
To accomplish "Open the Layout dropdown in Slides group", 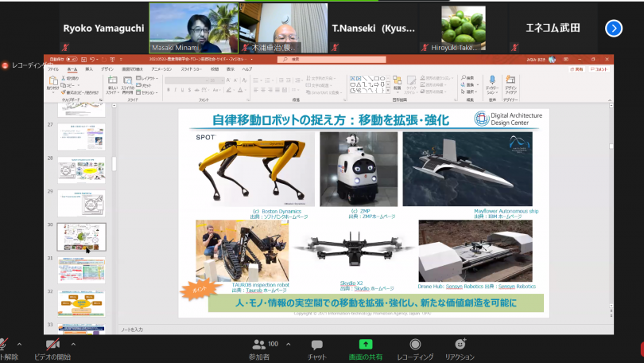I will [147, 78].
